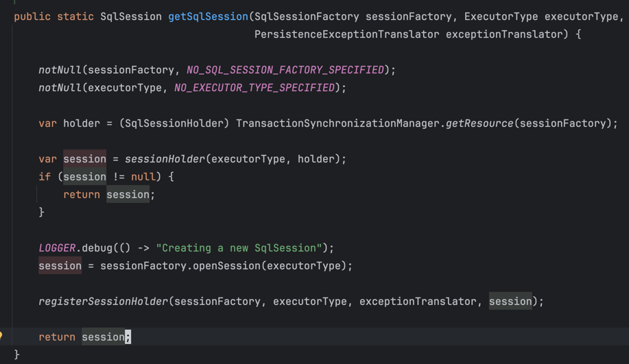The image size is (629, 364).
Task: Click the openSession method call
Action: tap(226, 265)
